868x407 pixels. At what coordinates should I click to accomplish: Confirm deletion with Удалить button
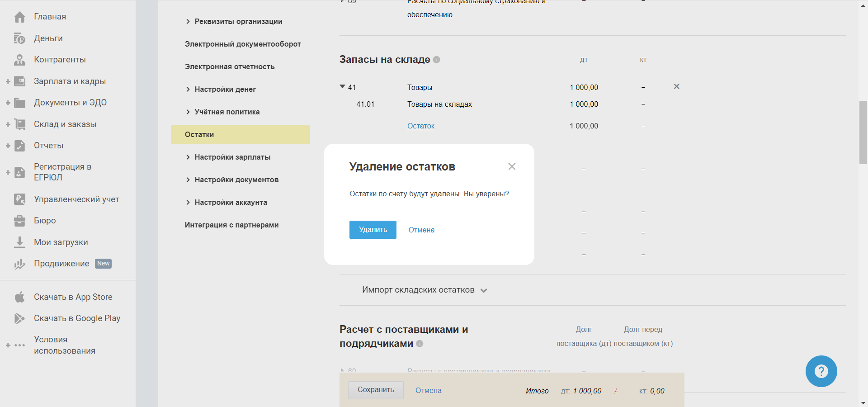click(x=373, y=230)
